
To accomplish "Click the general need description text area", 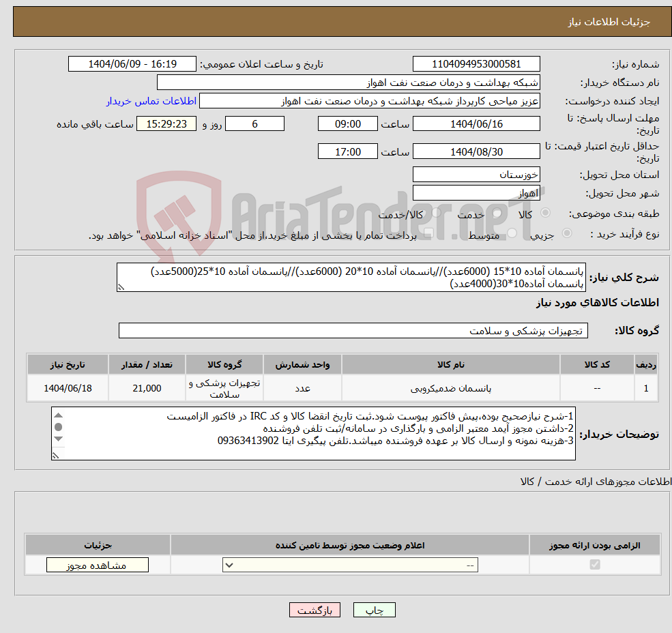I will (351, 278).
